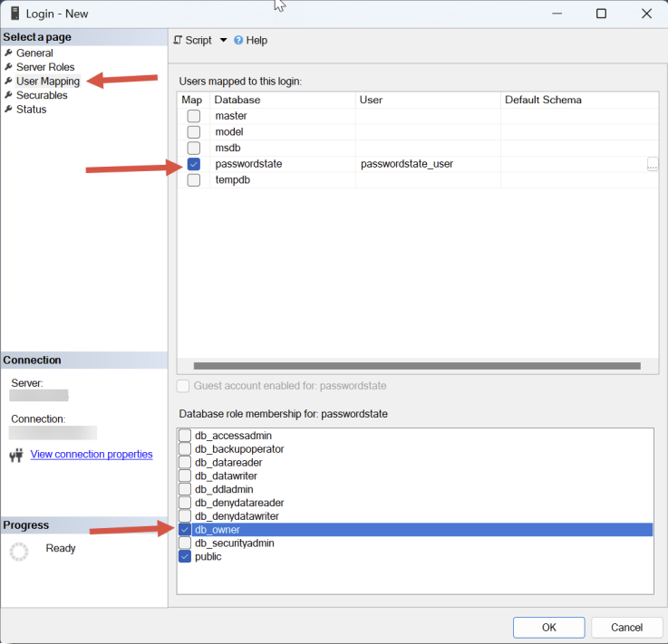The image size is (668, 644).
Task: Maximize the Login - New window
Action: [x=601, y=14]
